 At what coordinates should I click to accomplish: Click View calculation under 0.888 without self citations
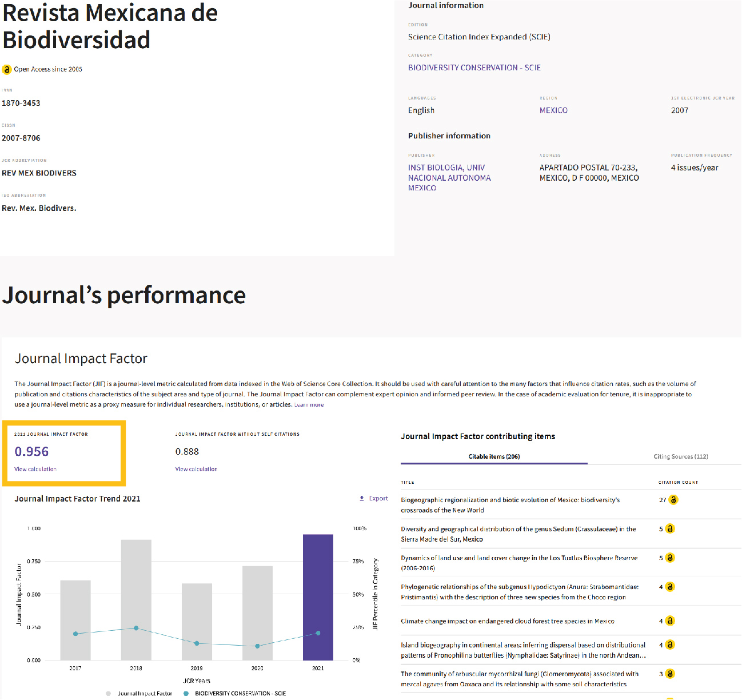tap(196, 469)
